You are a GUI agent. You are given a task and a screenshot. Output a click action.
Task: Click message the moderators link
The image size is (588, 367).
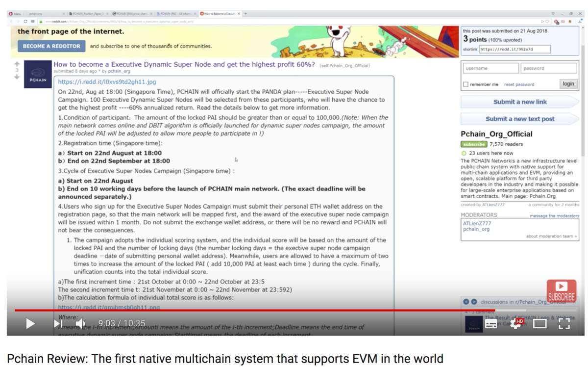(x=554, y=216)
